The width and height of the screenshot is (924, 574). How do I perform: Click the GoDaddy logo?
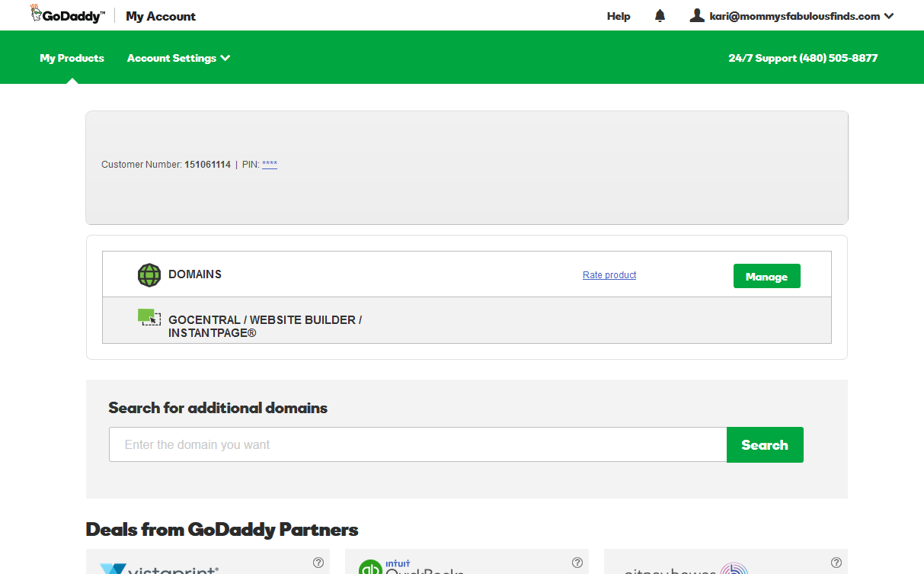click(68, 14)
